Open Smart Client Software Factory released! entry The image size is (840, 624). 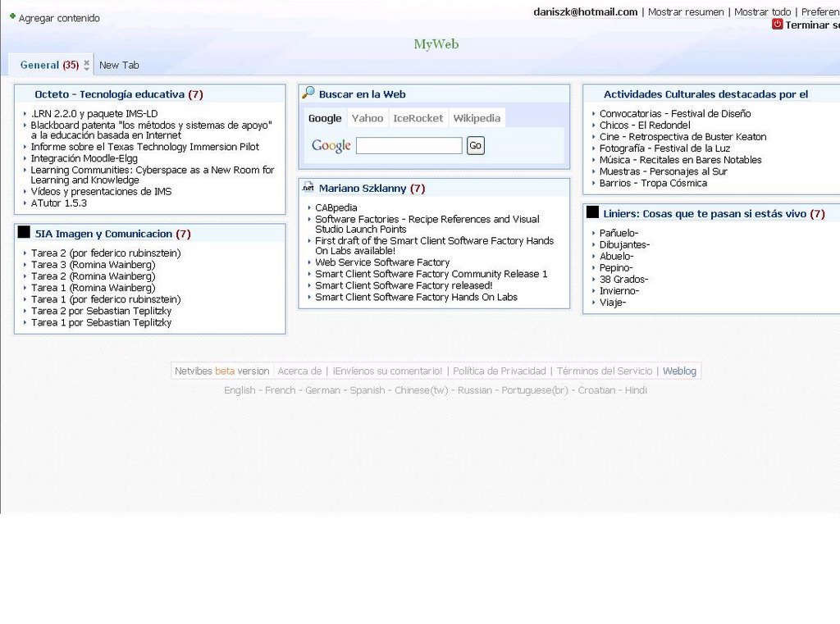(404, 285)
